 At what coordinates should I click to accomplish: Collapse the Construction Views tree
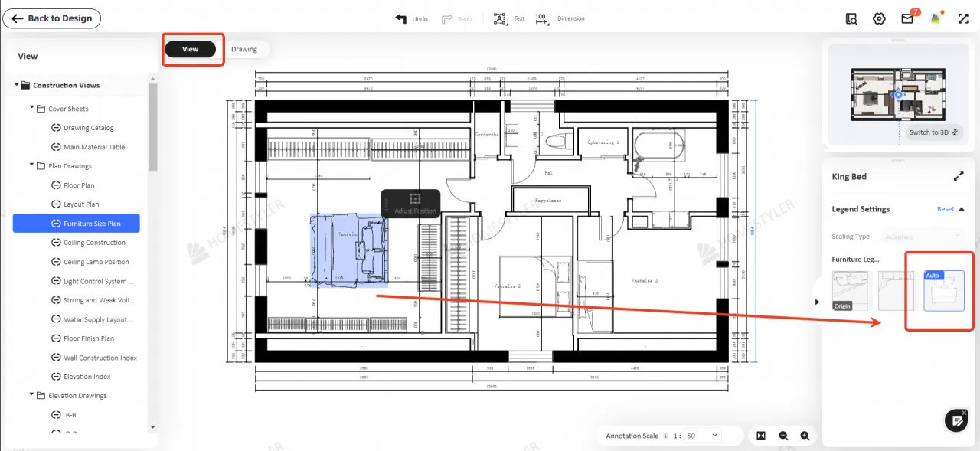click(17, 85)
